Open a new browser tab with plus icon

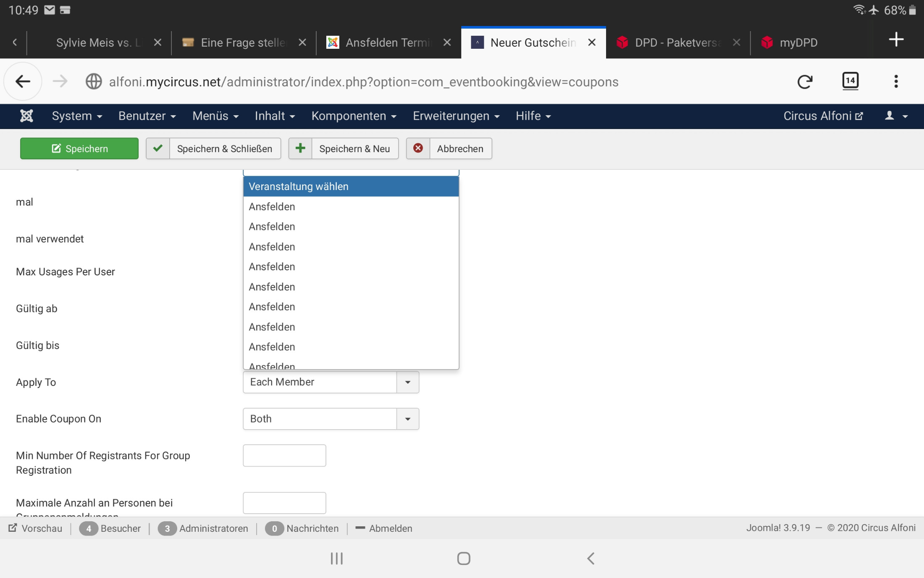(x=896, y=40)
